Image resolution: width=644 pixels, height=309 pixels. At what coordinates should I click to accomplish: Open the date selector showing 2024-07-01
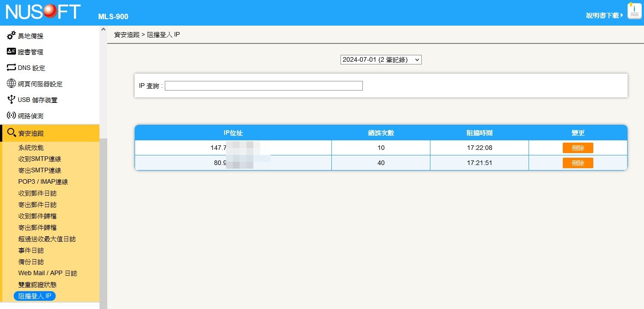[x=381, y=60]
